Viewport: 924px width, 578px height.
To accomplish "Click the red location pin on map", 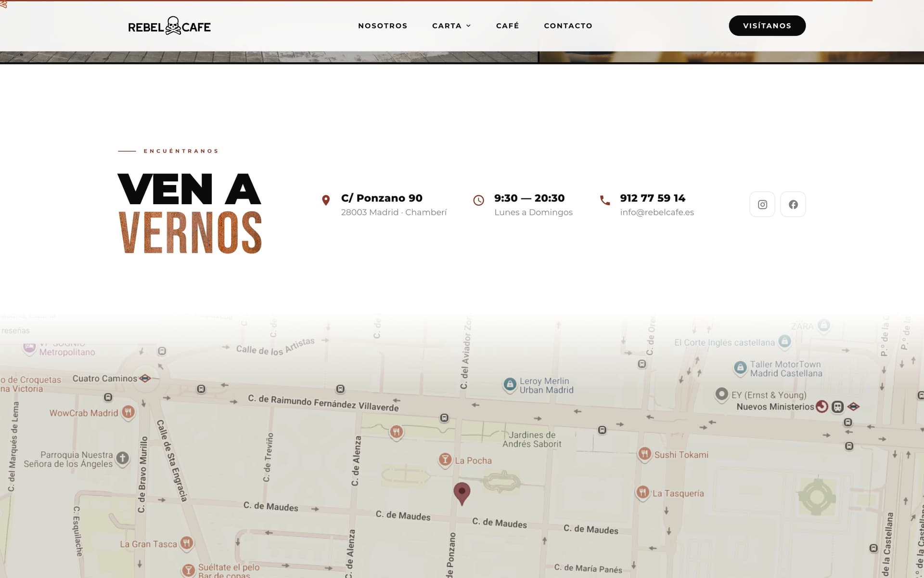I will (462, 492).
